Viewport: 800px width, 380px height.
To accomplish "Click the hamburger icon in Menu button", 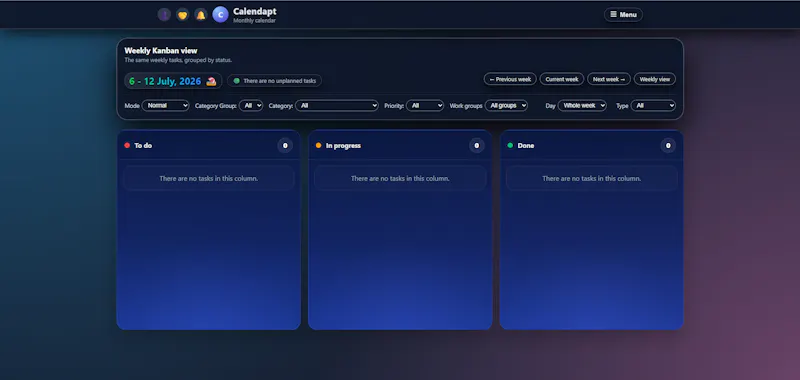I will point(613,15).
